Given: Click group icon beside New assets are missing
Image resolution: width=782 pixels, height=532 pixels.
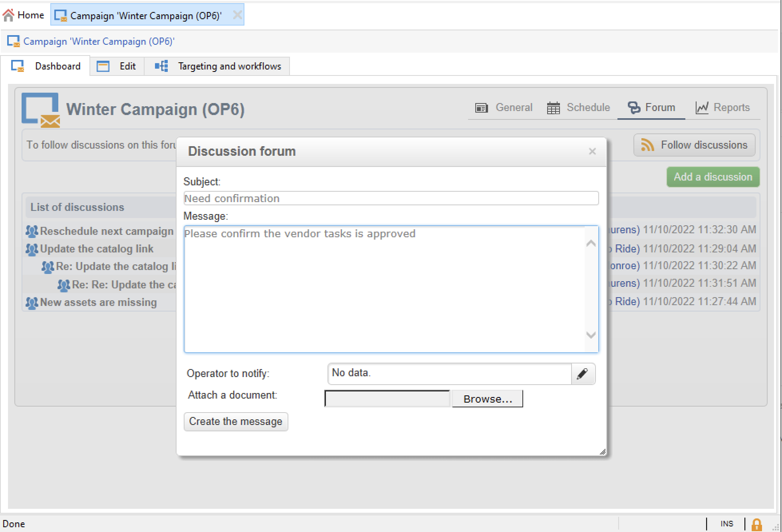Looking at the screenshot, I should [x=32, y=303].
